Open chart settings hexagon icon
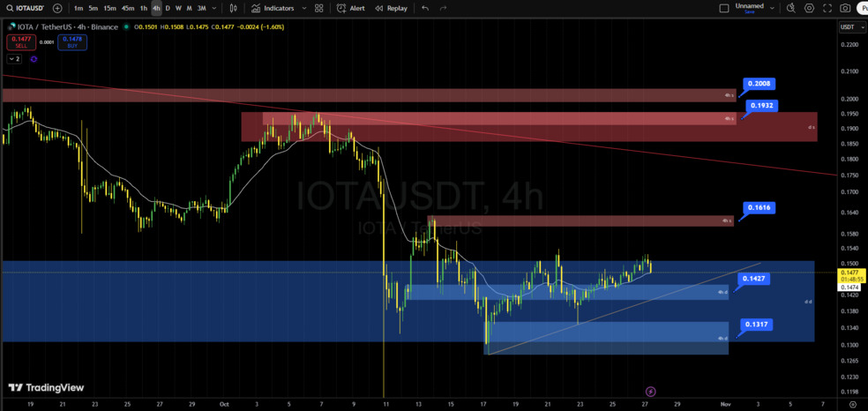This screenshot has height=411, width=868. (809, 8)
